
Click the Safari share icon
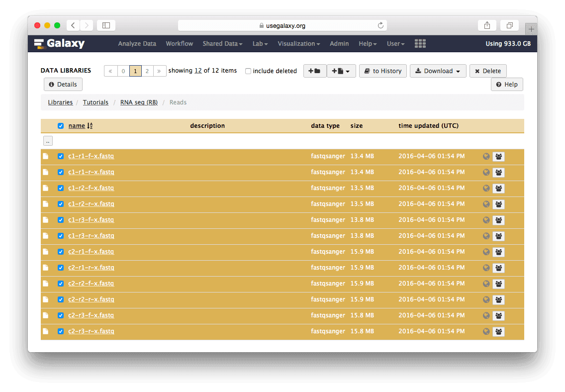pyautogui.click(x=486, y=25)
